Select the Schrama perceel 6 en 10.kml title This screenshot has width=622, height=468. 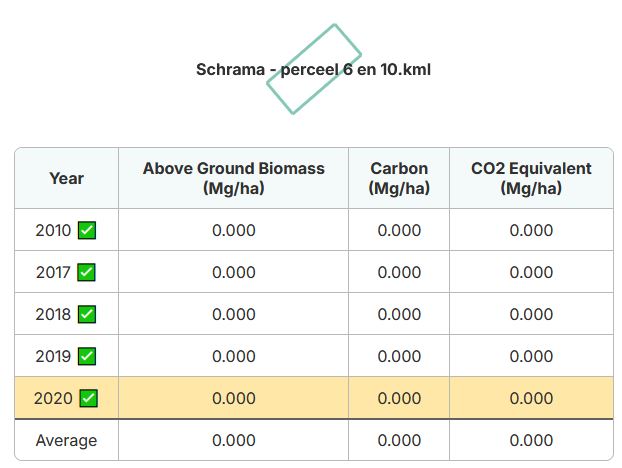tap(313, 70)
